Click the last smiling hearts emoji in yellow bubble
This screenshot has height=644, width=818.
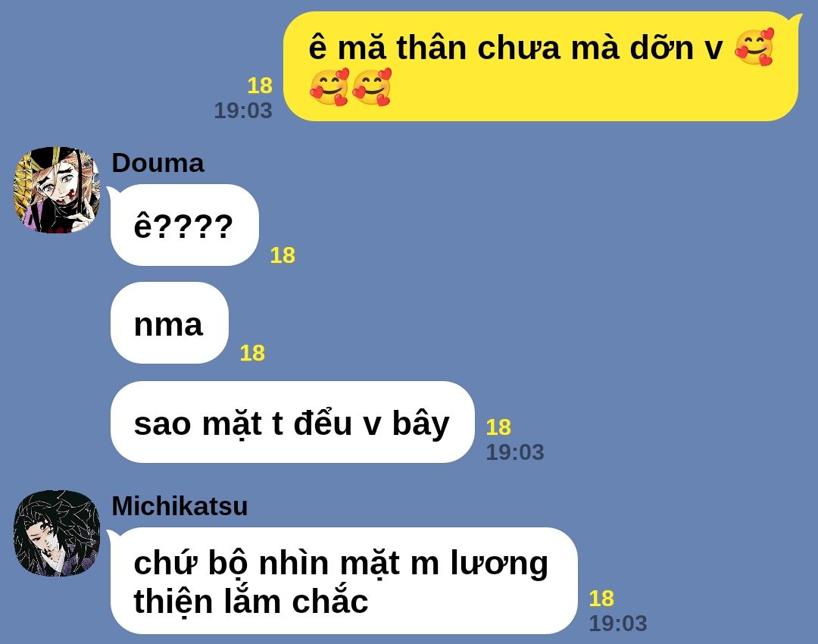[x=372, y=86]
